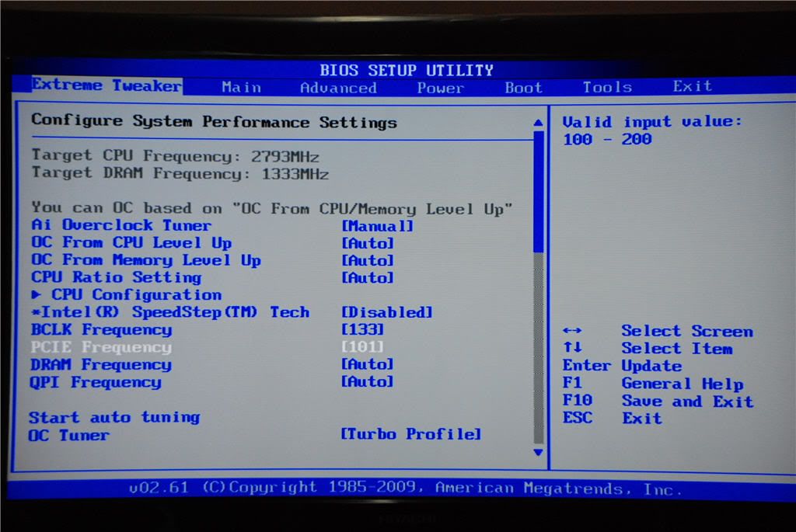Open the Boot tab

point(523,88)
